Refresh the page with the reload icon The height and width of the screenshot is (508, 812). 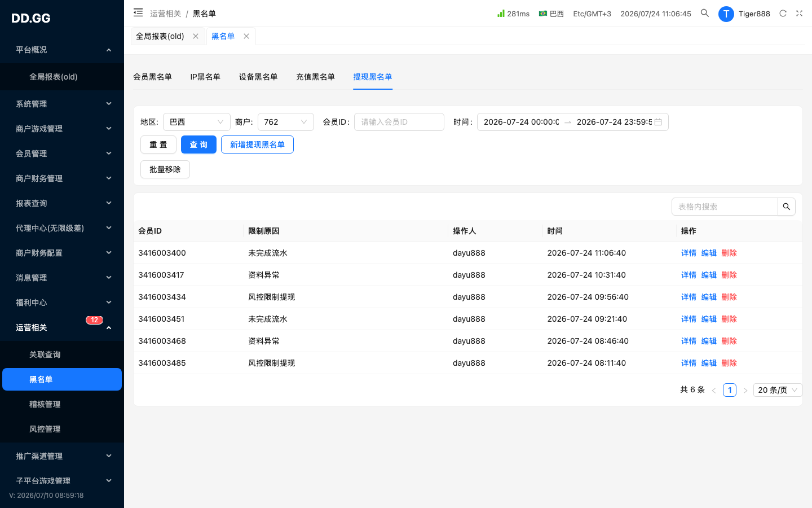(783, 13)
